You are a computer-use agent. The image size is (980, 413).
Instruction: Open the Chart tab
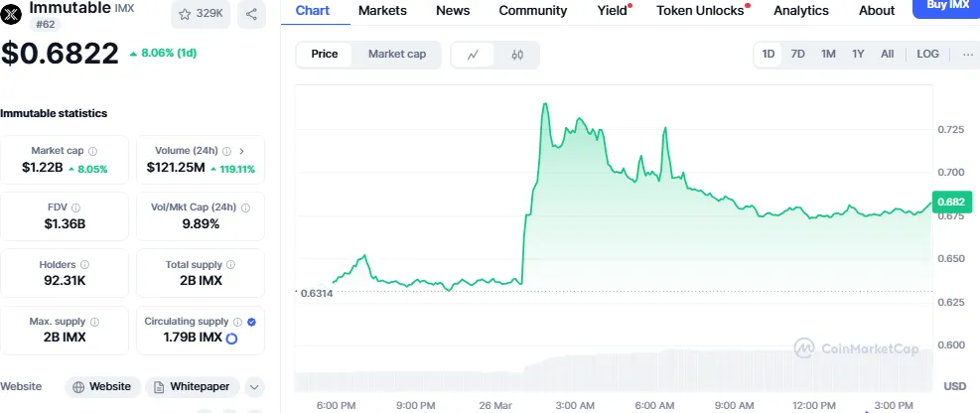pos(313,11)
